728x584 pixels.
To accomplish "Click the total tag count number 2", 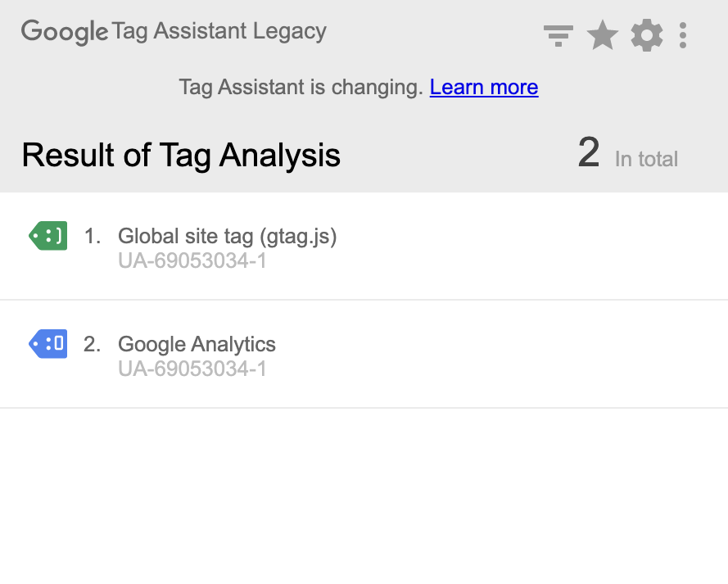I will tap(589, 152).
